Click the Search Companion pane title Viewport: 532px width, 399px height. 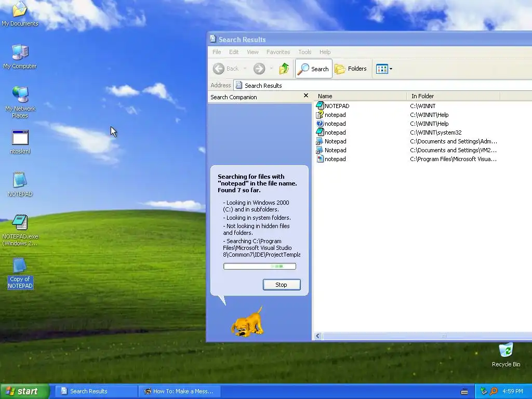pos(233,97)
